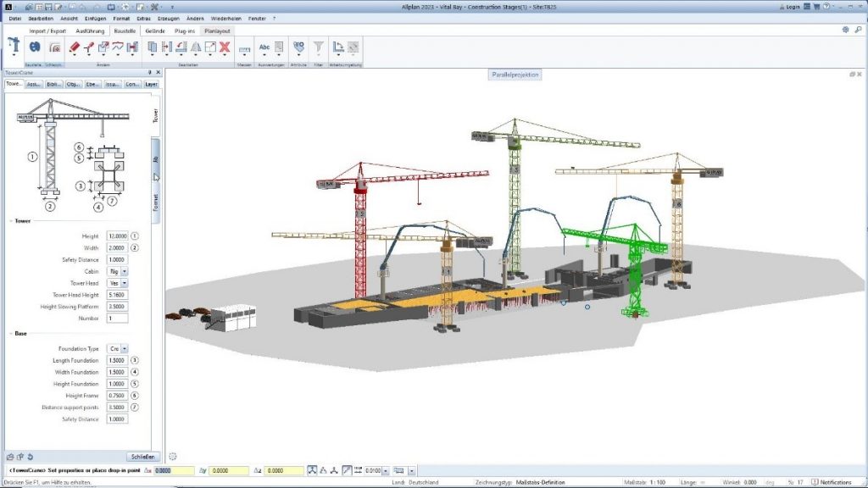868x488 pixels.
Task: Collapse the Tower section
Action: point(10,221)
